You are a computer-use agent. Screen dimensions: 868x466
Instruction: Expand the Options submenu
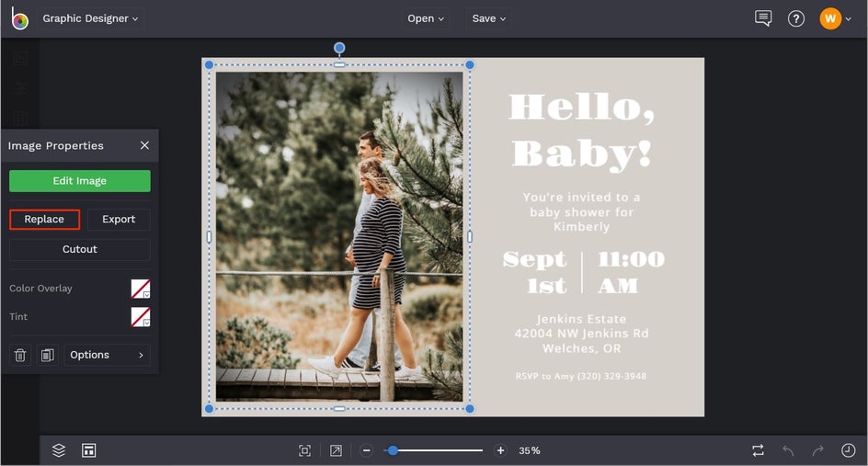click(x=107, y=355)
